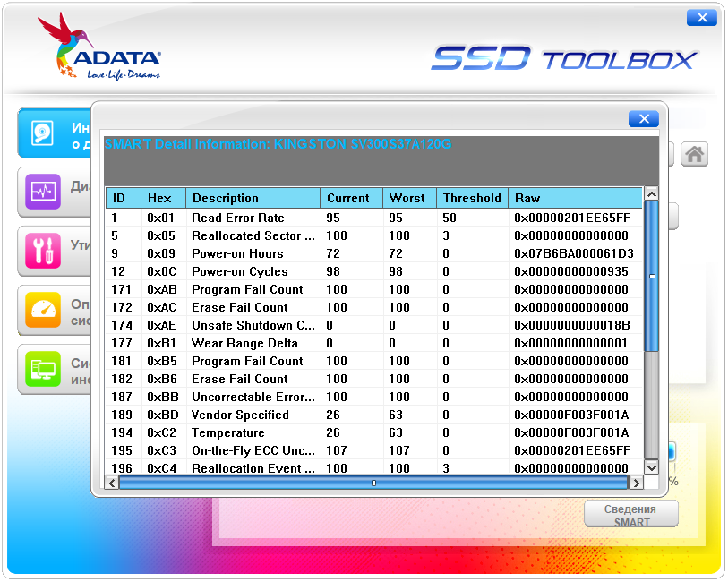Click raw value 0x07B6BA000061D3
Screen dimensions: 728x582
tap(574, 254)
